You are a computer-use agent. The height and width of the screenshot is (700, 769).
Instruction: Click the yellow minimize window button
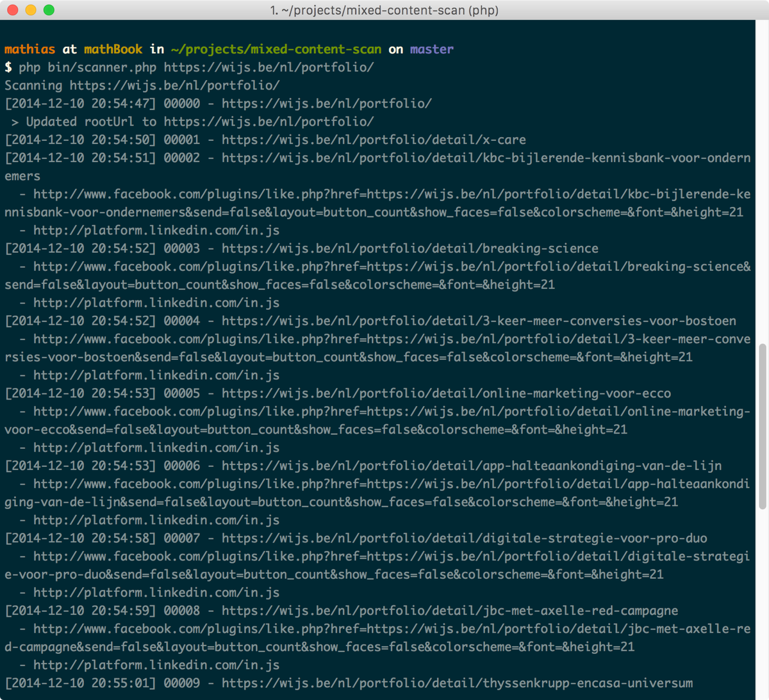click(x=31, y=10)
